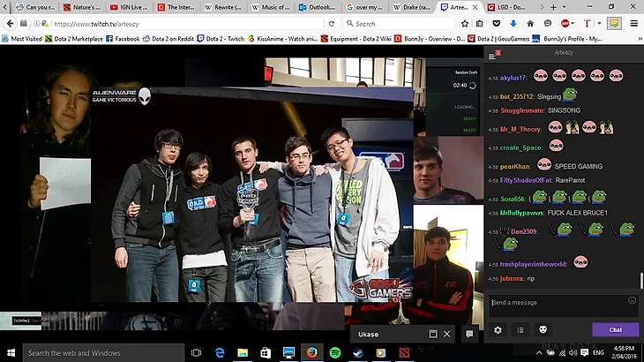Open Windows Start menu

coord(11,353)
